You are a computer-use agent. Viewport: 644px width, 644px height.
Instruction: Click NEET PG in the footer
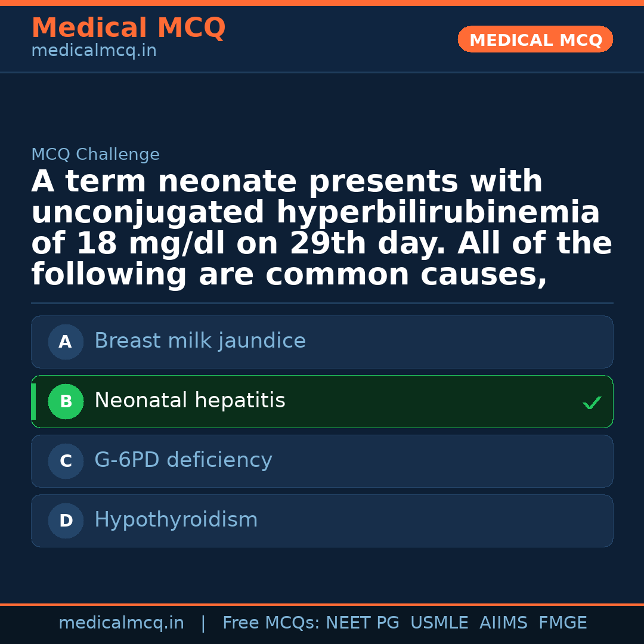click(363, 623)
